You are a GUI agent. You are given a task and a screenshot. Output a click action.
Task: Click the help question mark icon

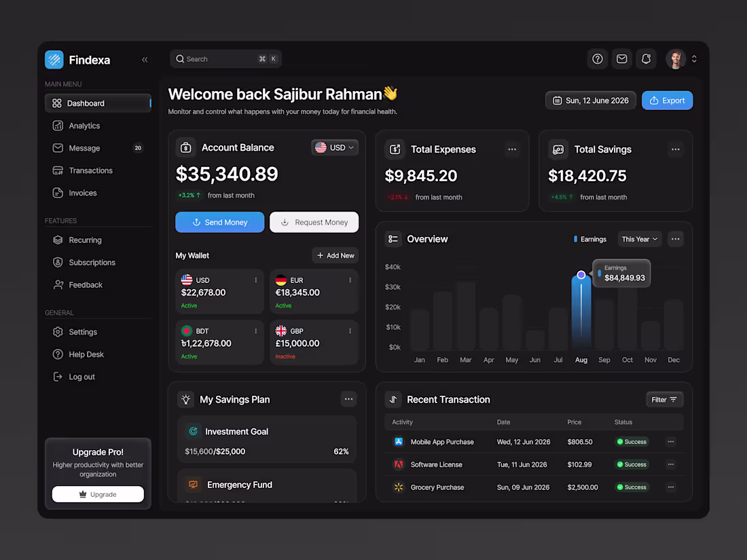coord(597,58)
